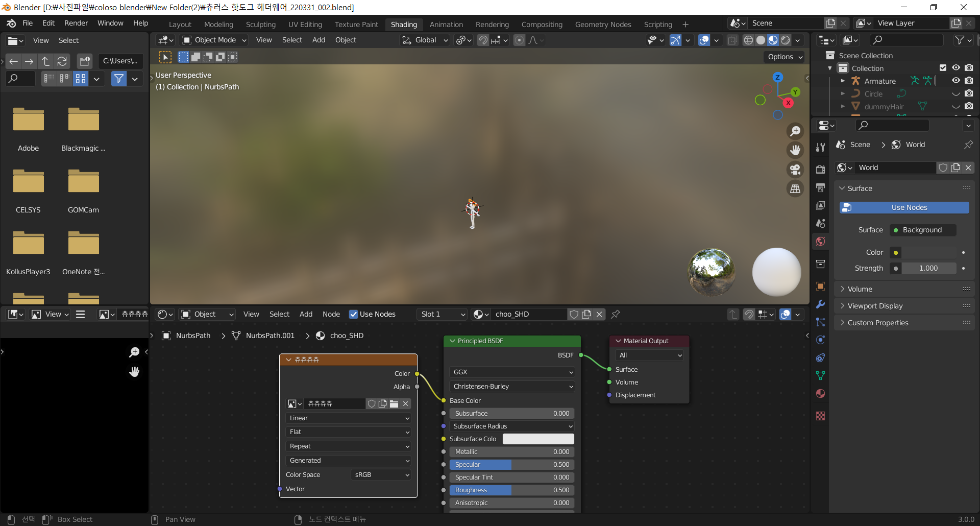Image resolution: width=980 pixels, height=526 pixels.
Task: Open the View Layer properties tab
Action: (x=820, y=205)
